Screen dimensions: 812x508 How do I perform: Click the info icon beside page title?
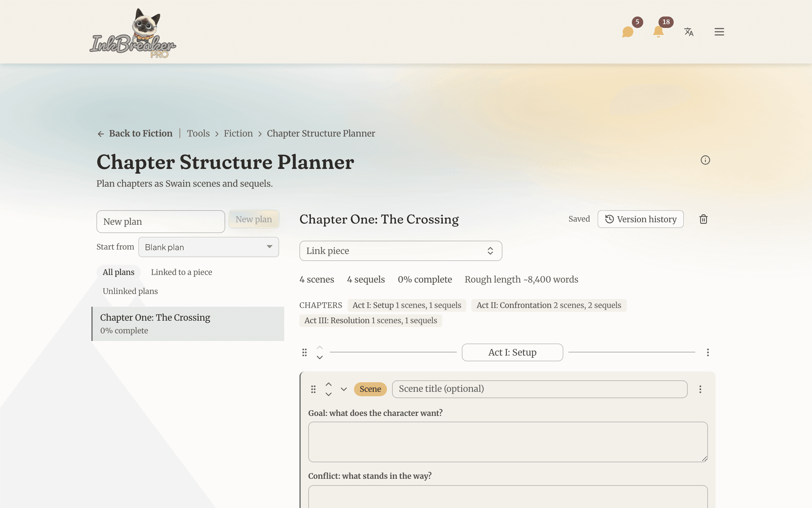[x=705, y=160]
